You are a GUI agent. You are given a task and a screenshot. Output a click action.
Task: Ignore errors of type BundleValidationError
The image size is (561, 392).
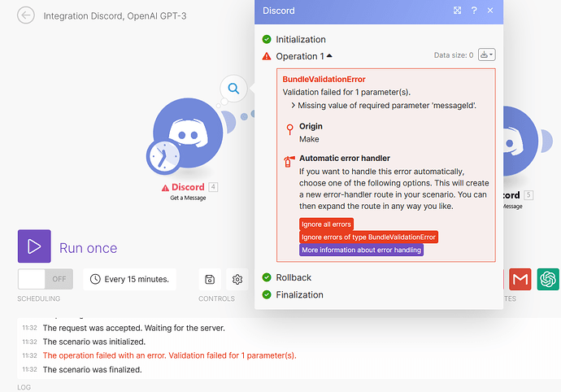(x=368, y=237)
